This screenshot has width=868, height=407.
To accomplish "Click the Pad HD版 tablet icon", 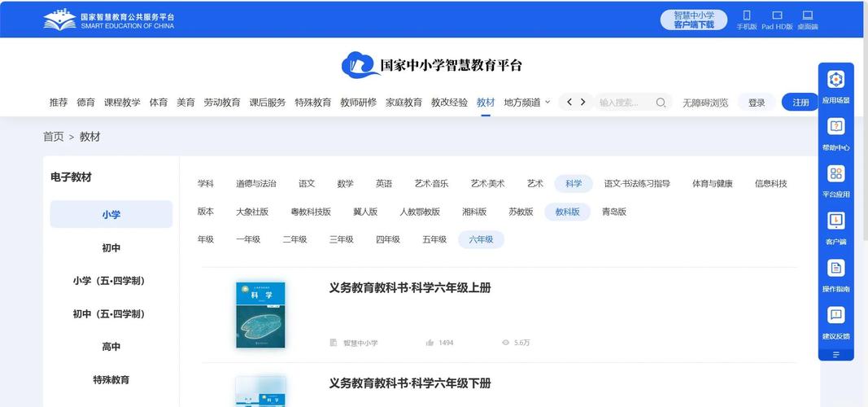I will tap(777, 15).
